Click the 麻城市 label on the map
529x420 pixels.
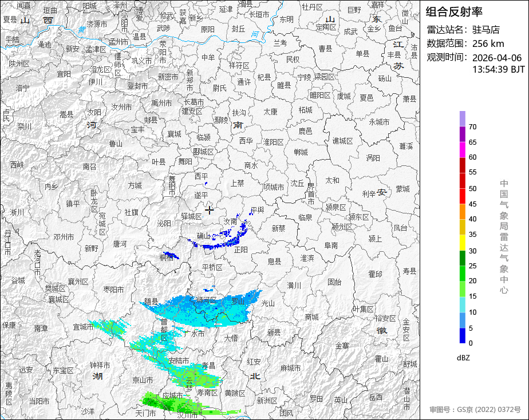point(290,368)
